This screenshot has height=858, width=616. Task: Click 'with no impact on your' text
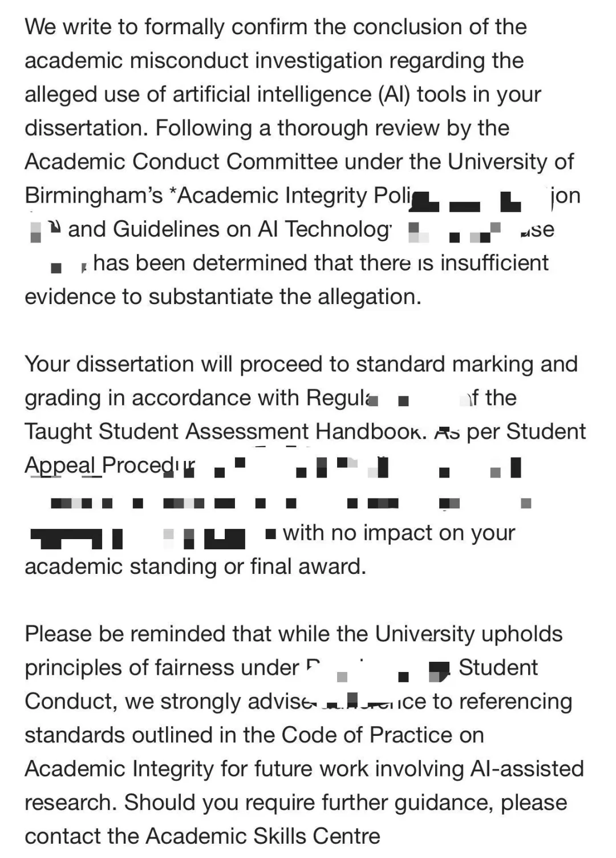click(399, 533)
